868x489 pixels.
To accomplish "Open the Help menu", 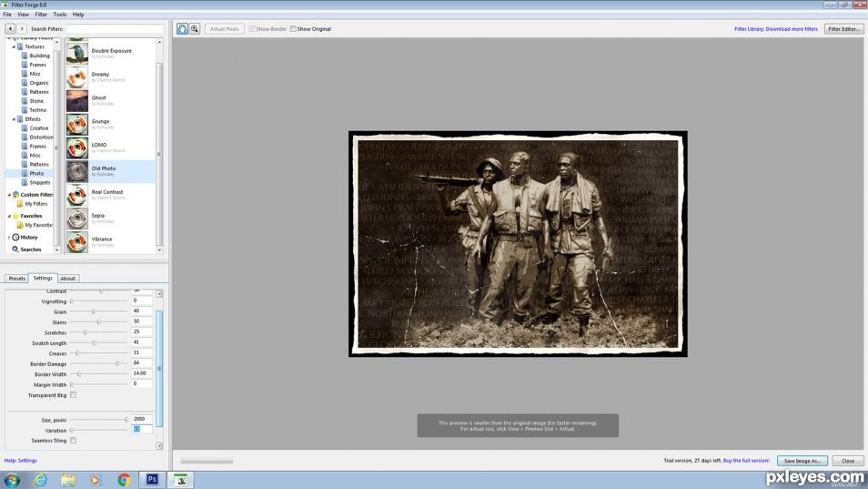I will (78, 15).
